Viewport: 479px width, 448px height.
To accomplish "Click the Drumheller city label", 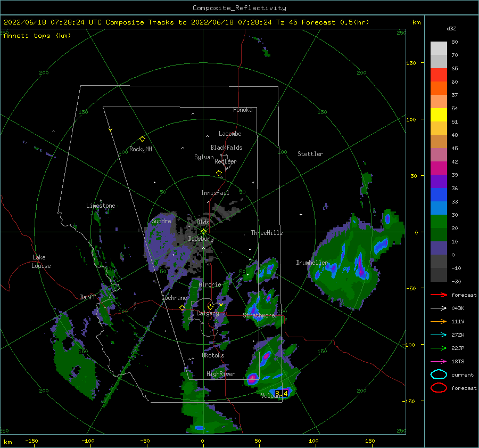I will pos(312,263).
